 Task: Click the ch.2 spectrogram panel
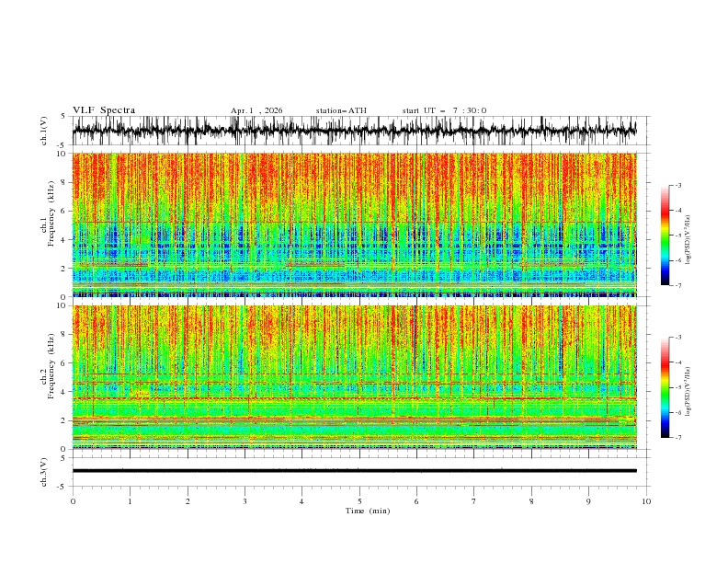click(x=355, y=377)
